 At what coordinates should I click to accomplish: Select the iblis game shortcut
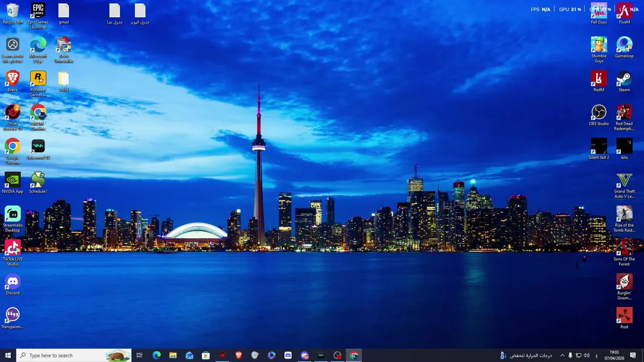[624, 149]
